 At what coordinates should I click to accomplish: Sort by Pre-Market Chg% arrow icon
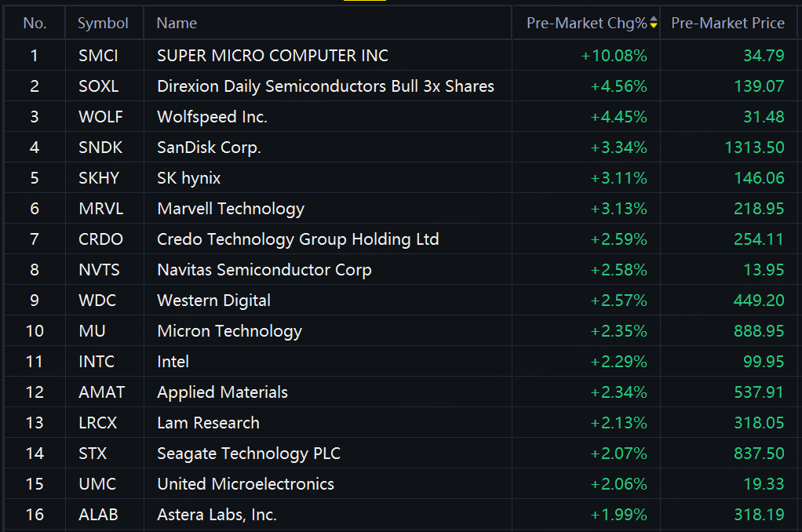point(653,23)
